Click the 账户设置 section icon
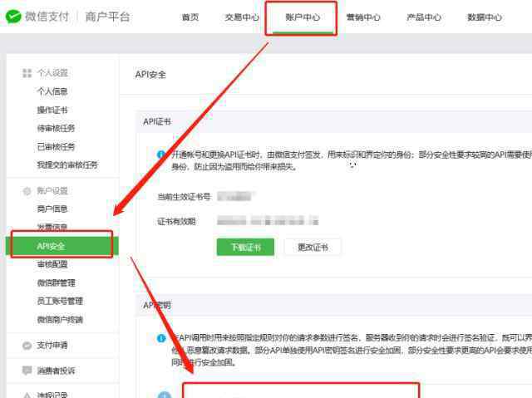 (x=27, y=191)
